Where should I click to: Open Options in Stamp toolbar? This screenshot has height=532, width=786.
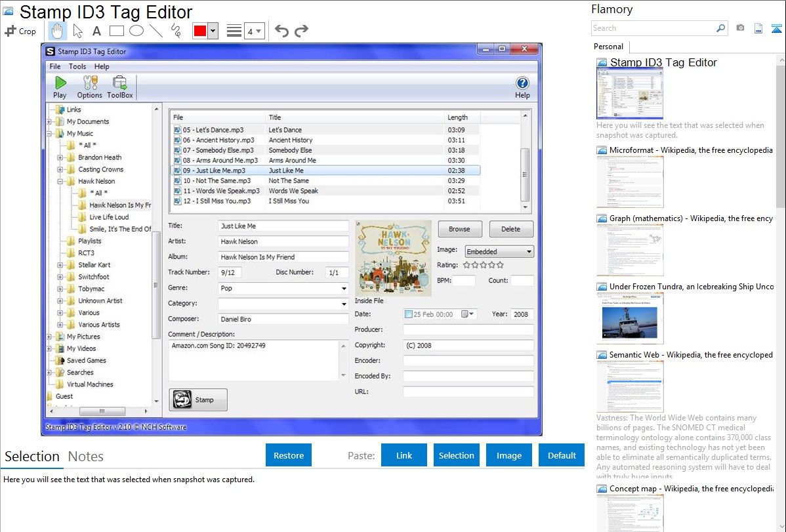[90, 87]
